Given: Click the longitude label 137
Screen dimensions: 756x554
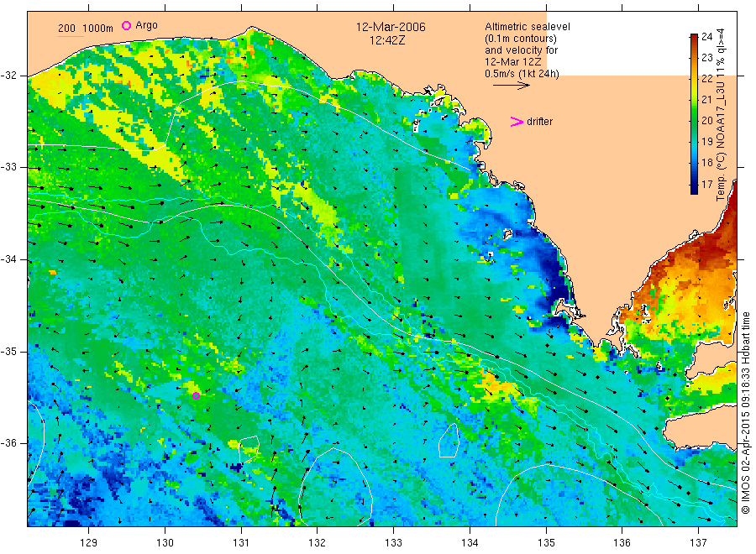Looking at the screenshot, I should (698, 543).
